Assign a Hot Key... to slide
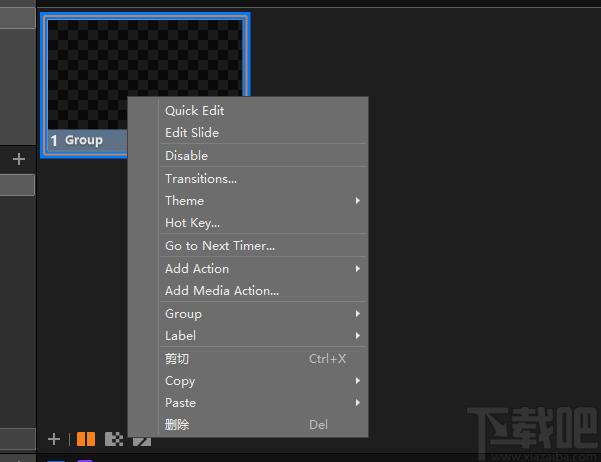Screen dimensions: 601x462 (192, 223)
